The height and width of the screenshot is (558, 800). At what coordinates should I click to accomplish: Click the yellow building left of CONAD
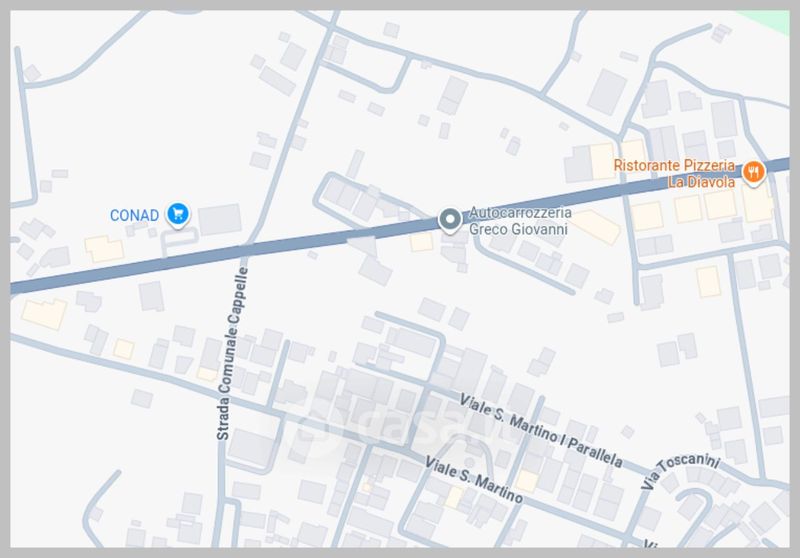[105, 248]
